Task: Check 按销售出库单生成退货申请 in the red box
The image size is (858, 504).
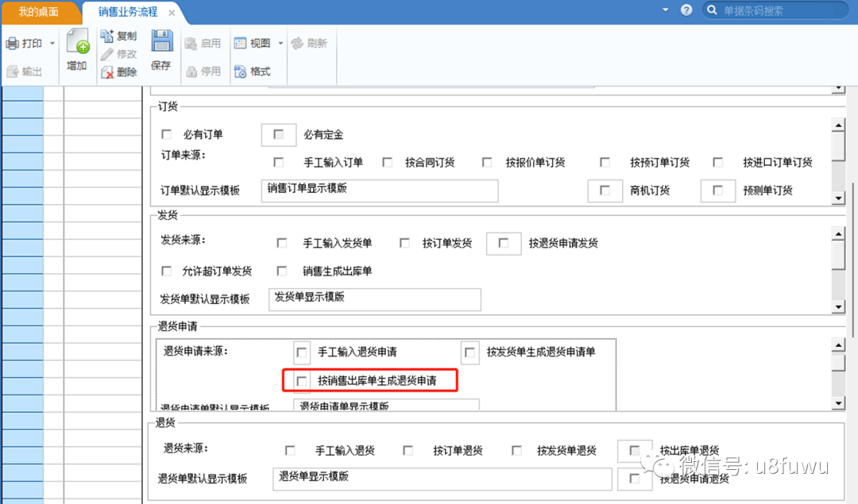Action: [300, 380]
